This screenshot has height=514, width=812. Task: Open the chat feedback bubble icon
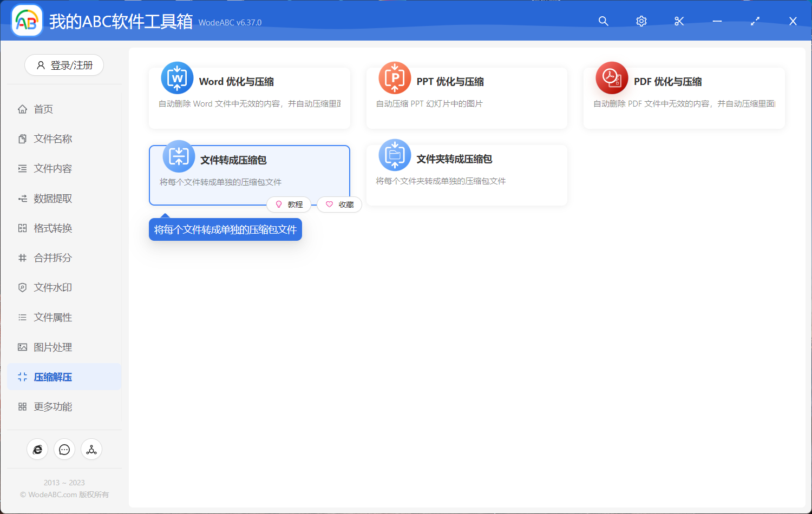pos(64,449)
